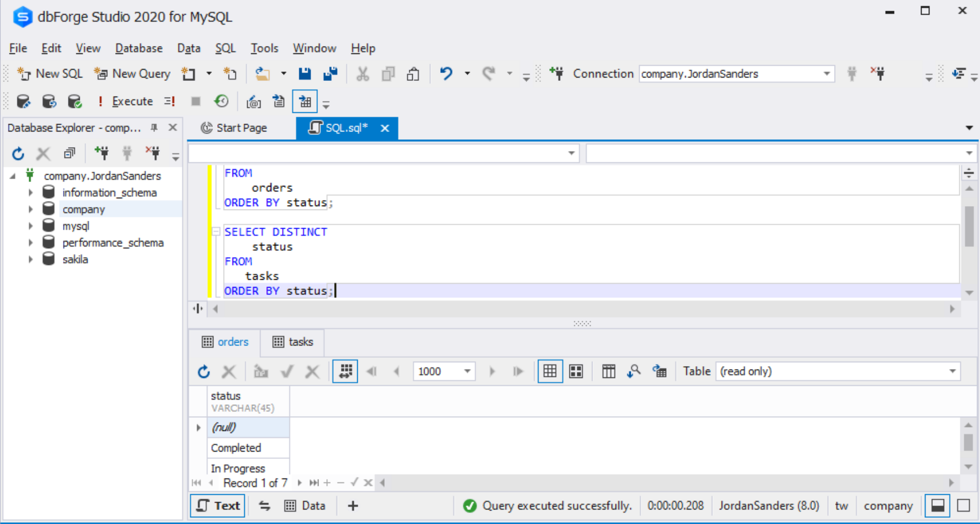Open the query Execution History icon
Viewport: 980px width, 524px height.
[222, 101]
